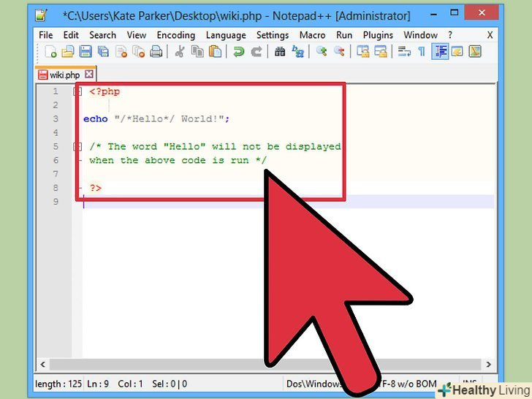Viewport: 532px width, 399px height.
Task: Click the Paste clipboard icon
Action: [215, 52]
